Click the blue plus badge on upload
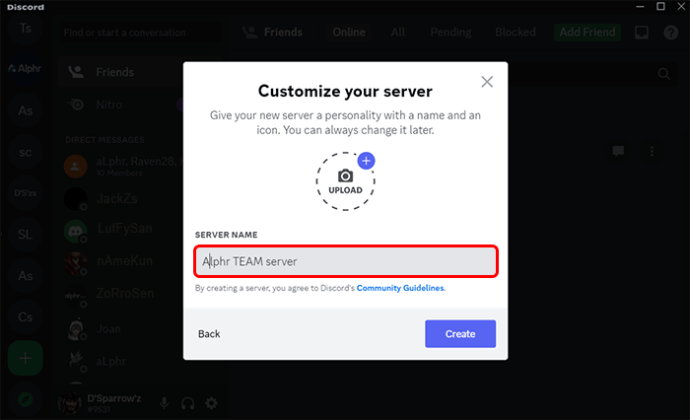This screenshot has width=690, height=420. pos(366,161)
